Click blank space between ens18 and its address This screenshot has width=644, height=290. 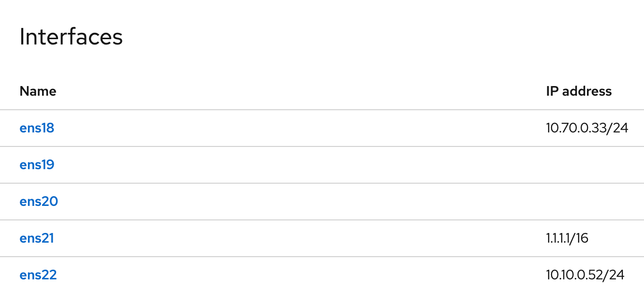[300, 128]
